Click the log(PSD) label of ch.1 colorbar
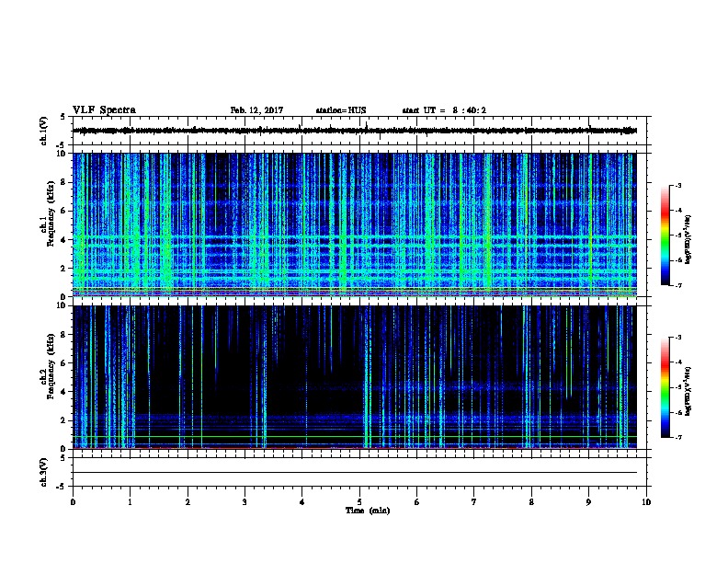The height and width of the screenshot is (563, 728). 688,239
